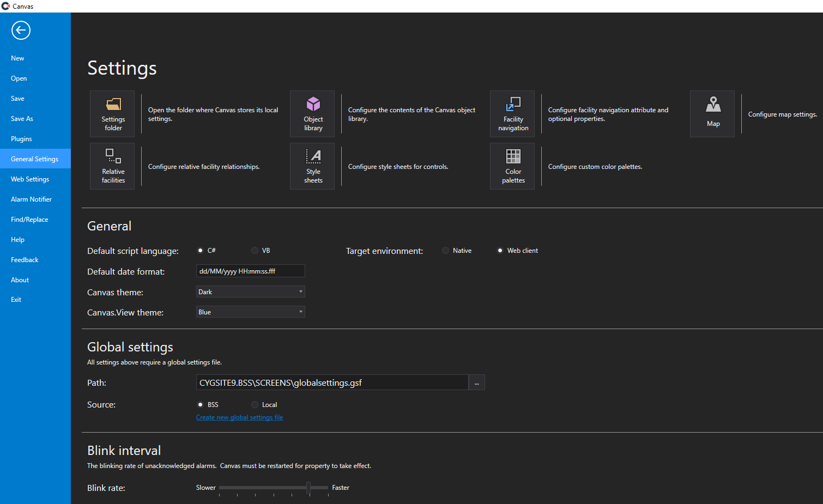Expand the Canvas theme dropdown
The height and width of the screenshot is (504, 823).
coord(251,292)
